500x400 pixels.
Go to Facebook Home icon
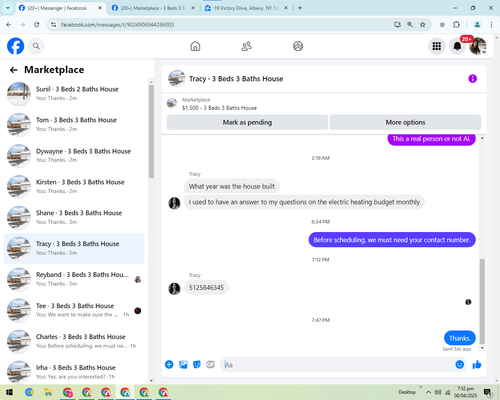tap(195, 46)
